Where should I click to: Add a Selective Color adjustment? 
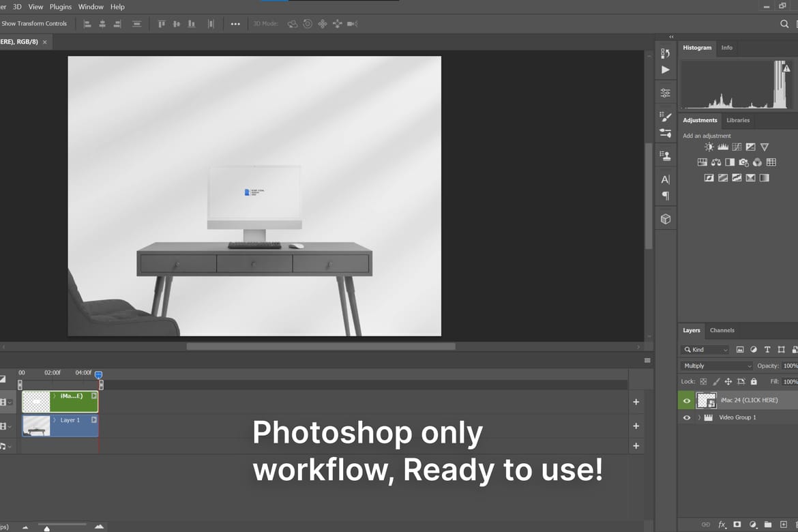(x=750, y=177)
